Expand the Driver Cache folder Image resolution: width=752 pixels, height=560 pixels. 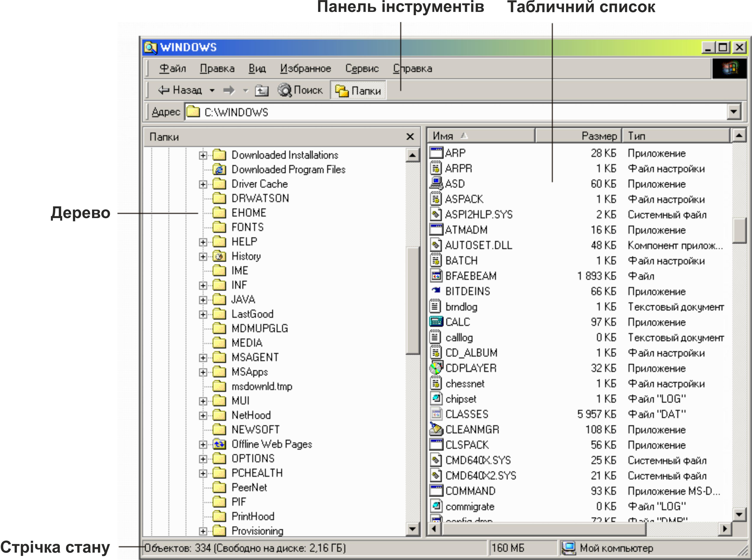coord(203,184)
